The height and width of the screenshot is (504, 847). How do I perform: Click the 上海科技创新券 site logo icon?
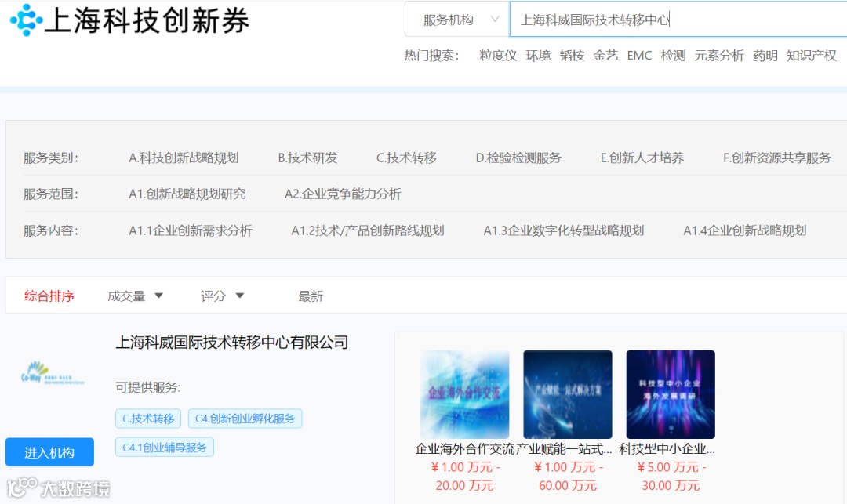[x=26, y=20]
